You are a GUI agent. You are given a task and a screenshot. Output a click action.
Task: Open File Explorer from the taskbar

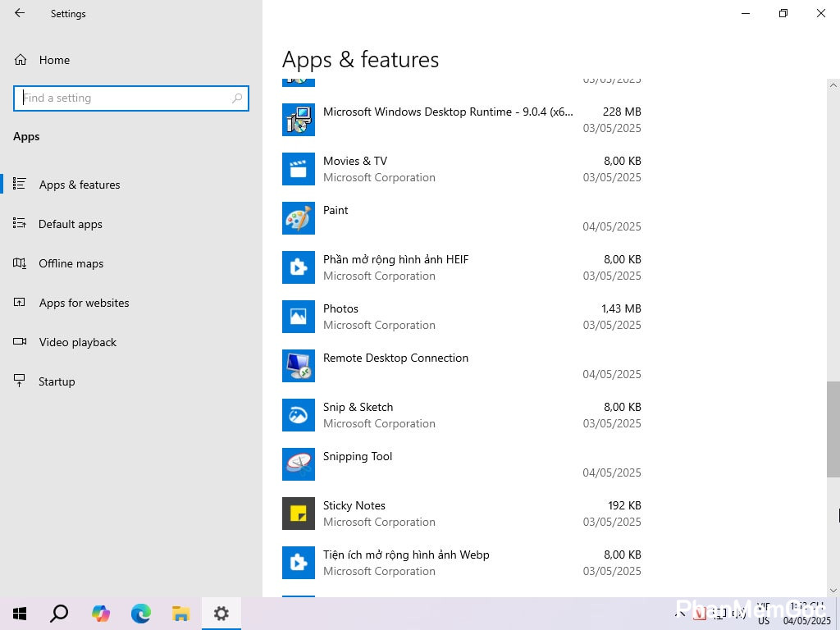coord(181,614)
